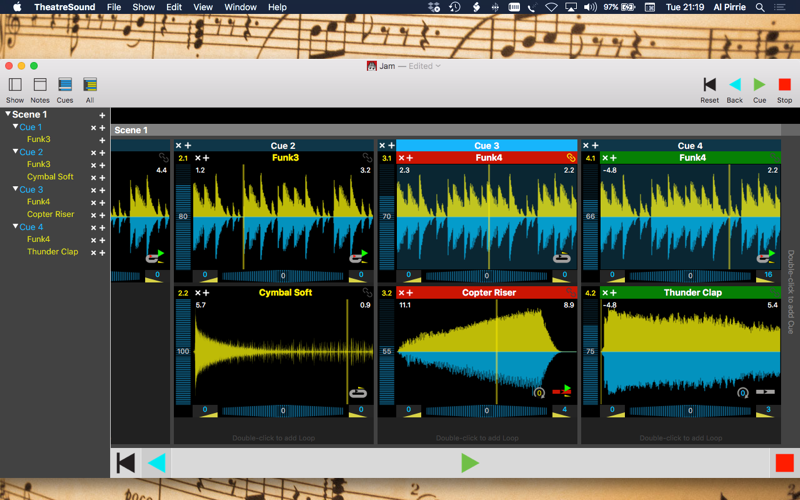Remove Copter Riser using its header X
Image resolution: width=800 pixels, height=500 pixels.
[x=401, y=293]
